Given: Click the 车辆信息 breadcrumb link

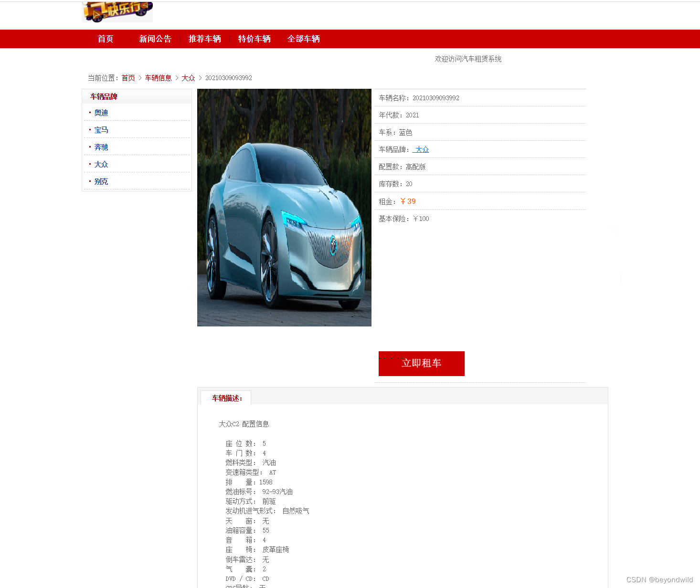Looking at the screenshot, I should click(159, 78).
